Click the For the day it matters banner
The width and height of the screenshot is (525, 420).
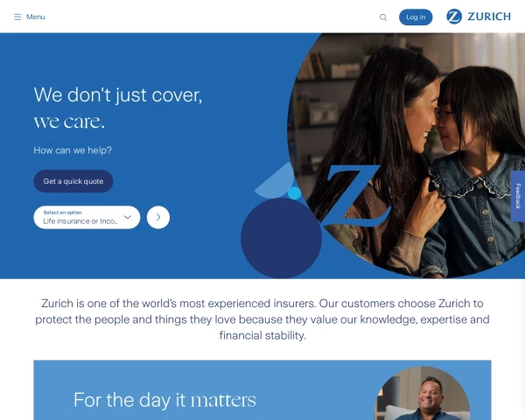[262, 390]
